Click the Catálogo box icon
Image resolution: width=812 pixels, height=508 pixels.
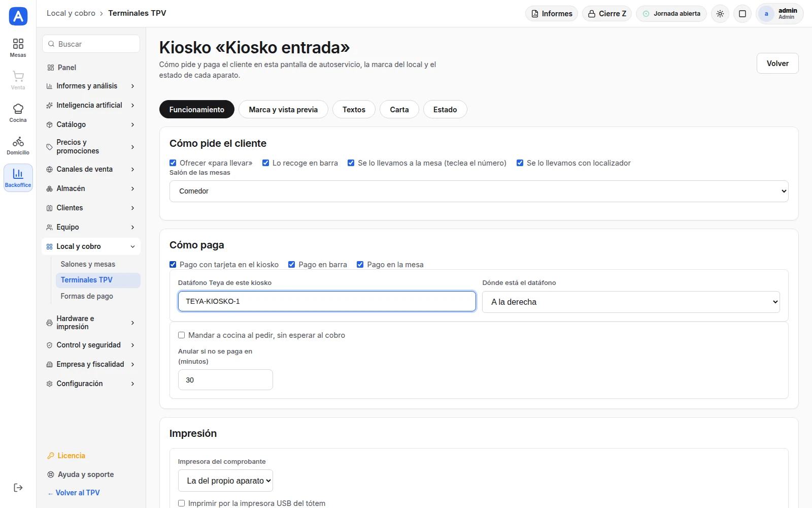pyautogui.click(x=49, y=125)
